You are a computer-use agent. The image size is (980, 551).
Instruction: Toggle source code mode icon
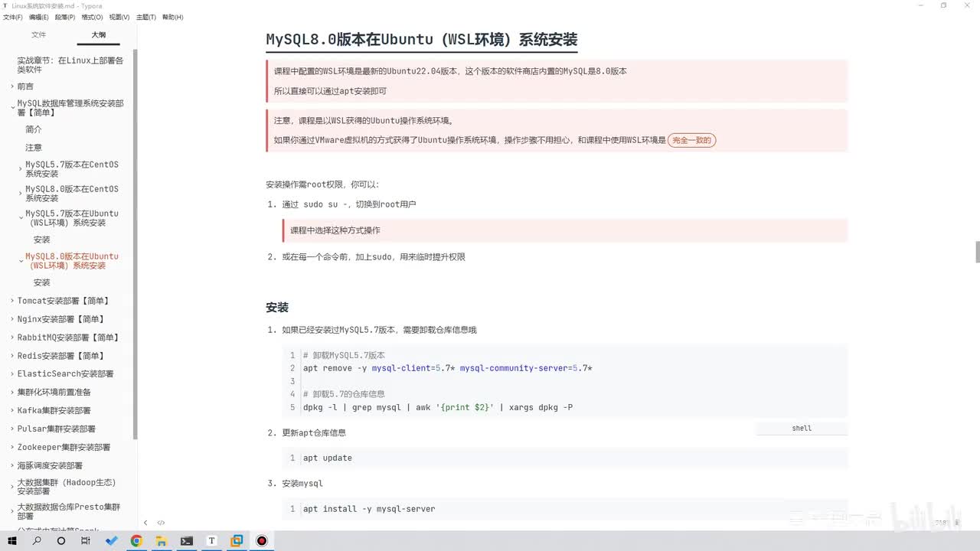[x=161, y=523]
